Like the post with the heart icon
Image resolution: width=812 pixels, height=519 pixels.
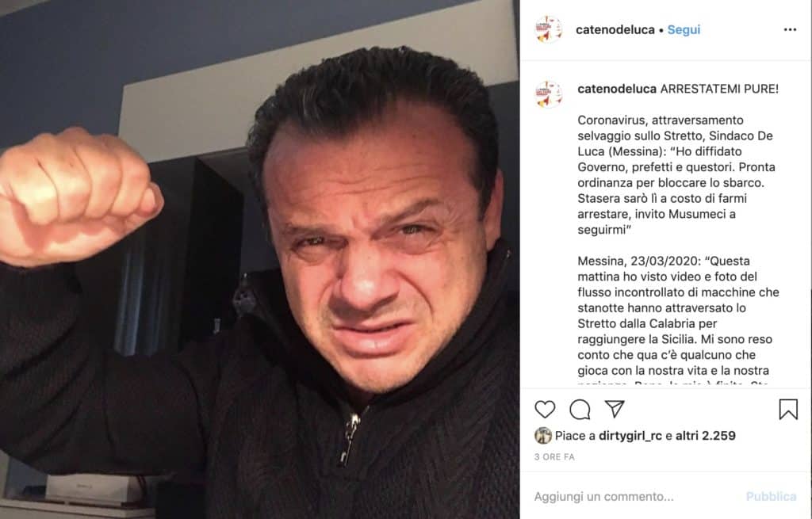545,410
